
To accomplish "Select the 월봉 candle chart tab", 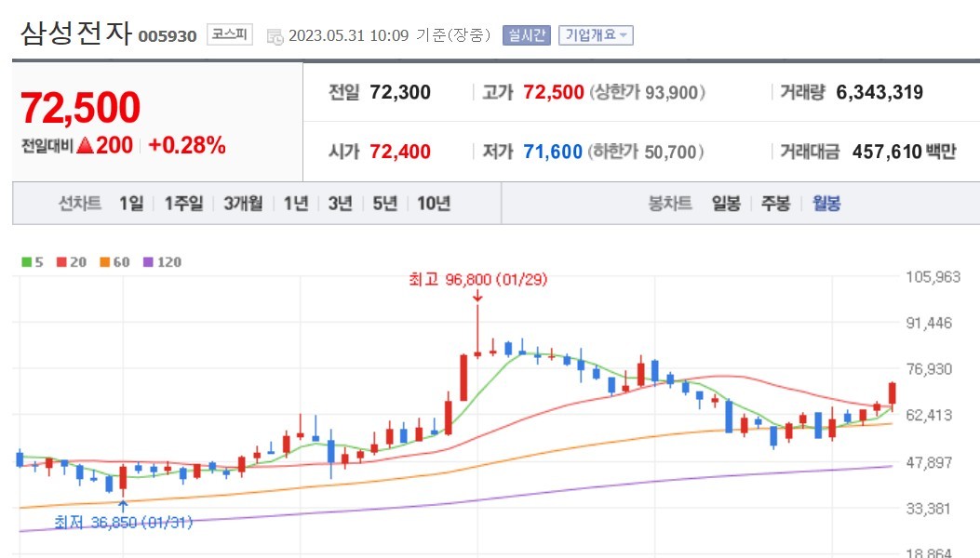I will [826, 204].
